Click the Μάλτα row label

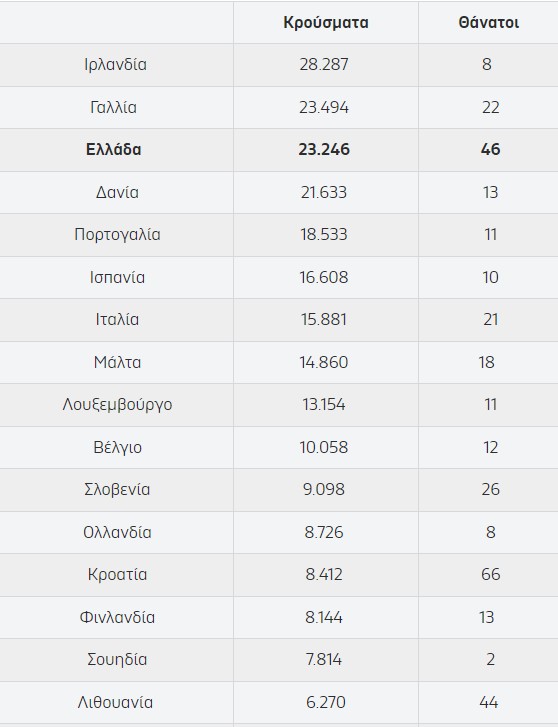click(117, 362)
